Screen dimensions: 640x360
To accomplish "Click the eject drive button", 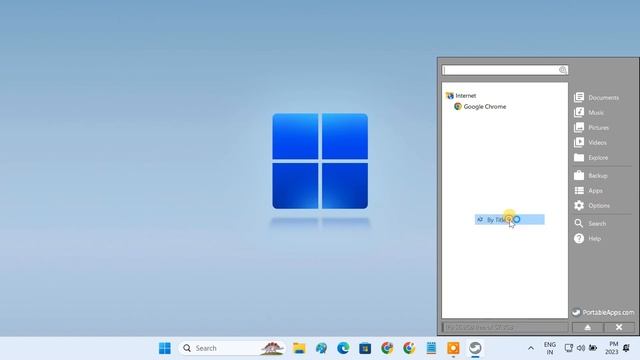I will [587, 327].
